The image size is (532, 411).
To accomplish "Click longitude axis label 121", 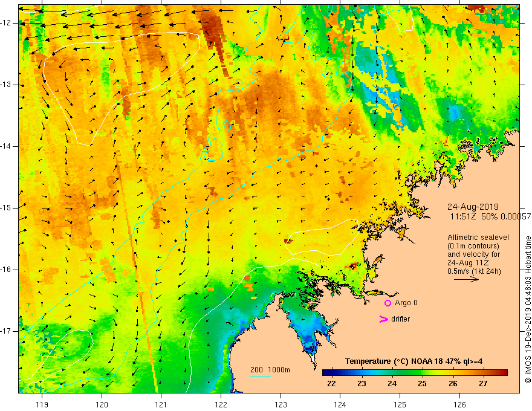I will coord(161,404).
